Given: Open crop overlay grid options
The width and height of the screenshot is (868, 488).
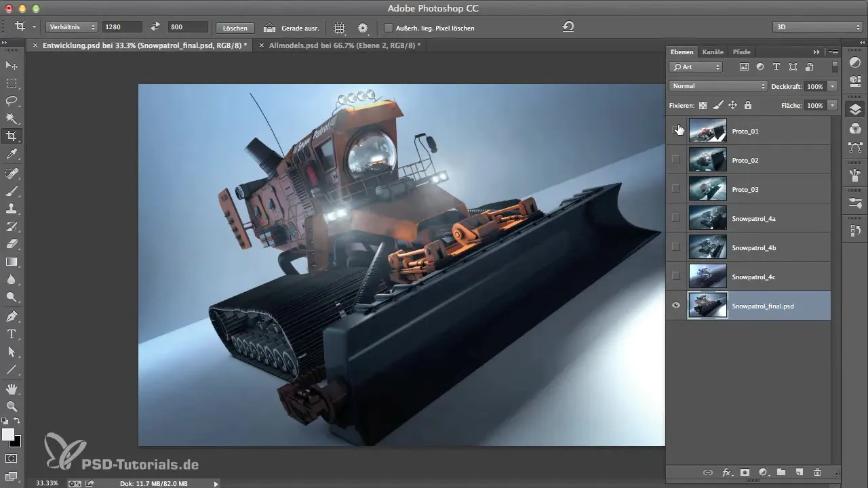Looking at the screenshot, I should click(x=340, y=28).
